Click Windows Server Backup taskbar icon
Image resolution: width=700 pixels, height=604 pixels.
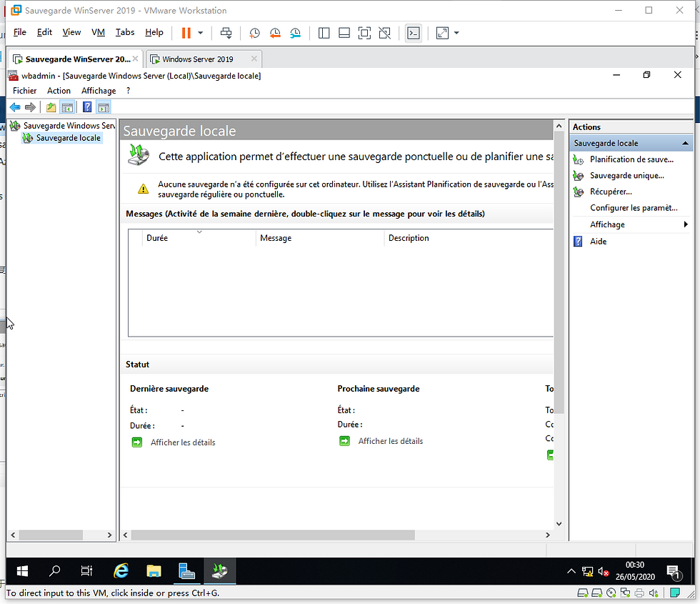click(x=220, y=571)
